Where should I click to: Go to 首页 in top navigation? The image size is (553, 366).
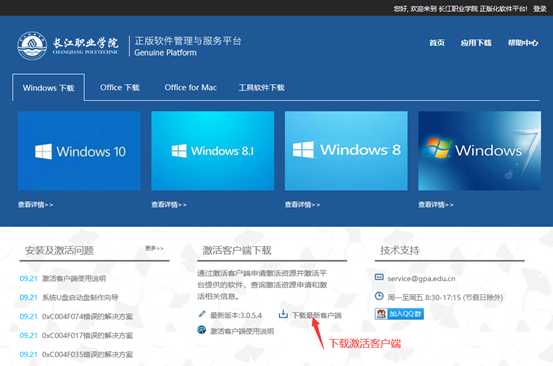pyautogui.click(x=437, y=43)
